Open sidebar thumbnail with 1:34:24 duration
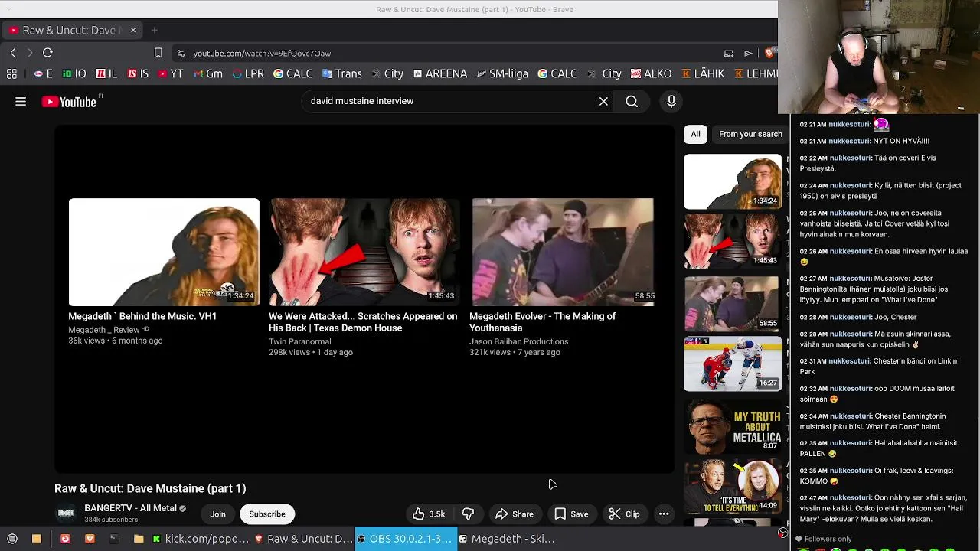Viewport: 980px width, 551px height. [x=733, y=181]
